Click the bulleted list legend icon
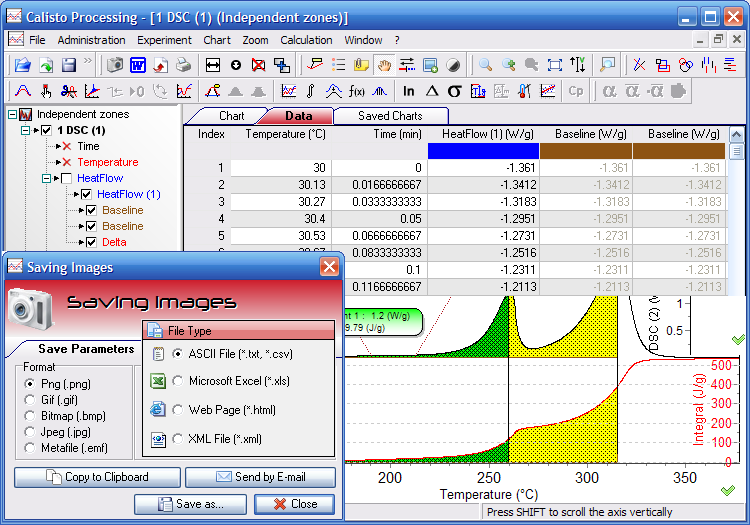Screen dimensions: 750x525 (x=338, y=65)
